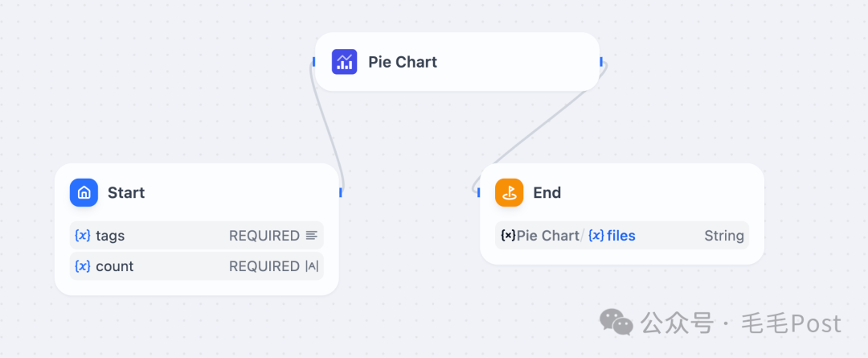This screenshot has height=358, width=868.
Task: Open the tags variable row
Action: coord(197,236)
